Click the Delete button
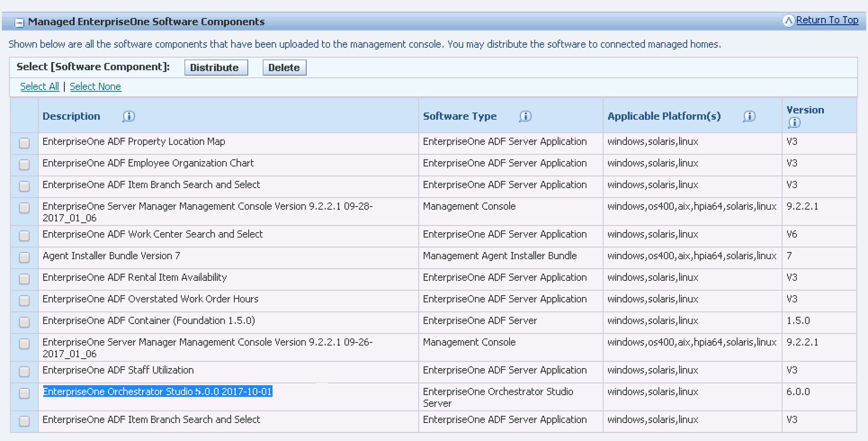Screen dimensions: 868x441 point(284,67)
